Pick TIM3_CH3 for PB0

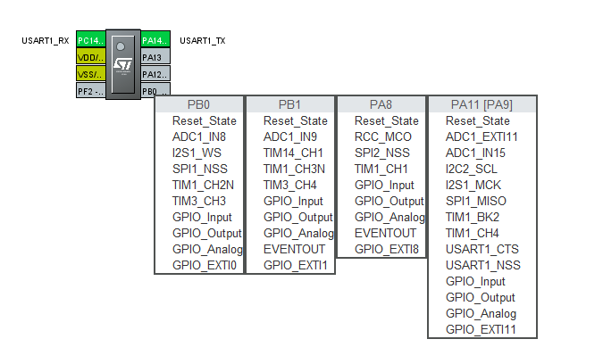(199, 202)
